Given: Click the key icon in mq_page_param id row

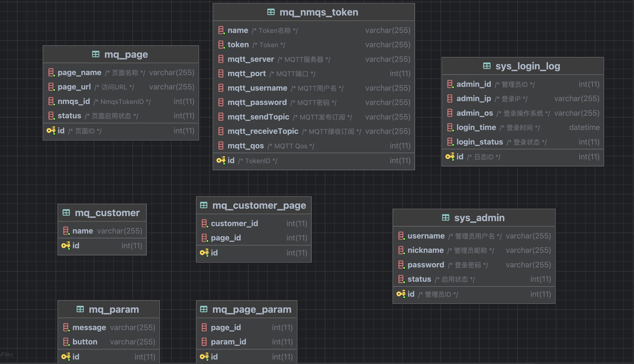Looking at the screenshot, I should coord(204,357).
